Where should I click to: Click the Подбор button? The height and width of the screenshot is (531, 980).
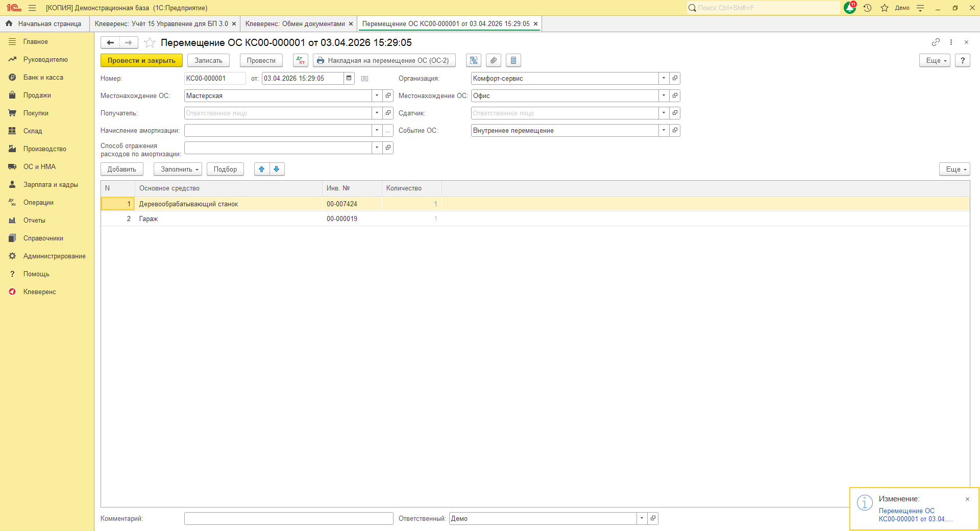pos(225,169)
